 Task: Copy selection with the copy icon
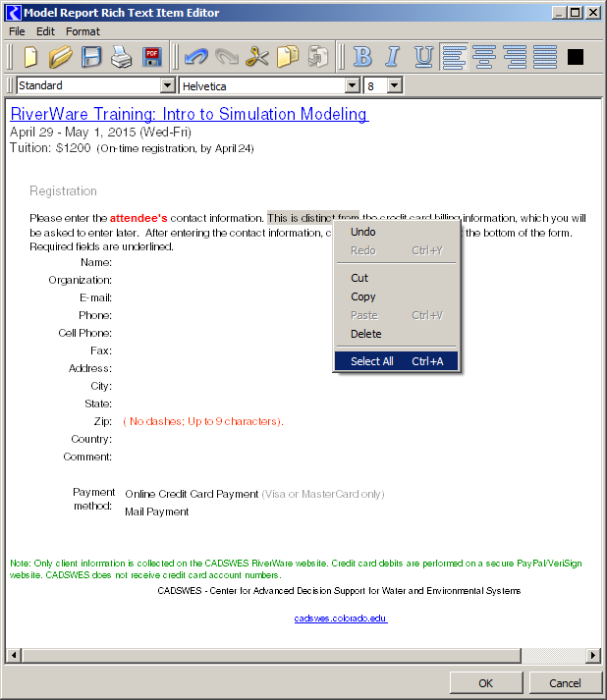pos(288,57)
